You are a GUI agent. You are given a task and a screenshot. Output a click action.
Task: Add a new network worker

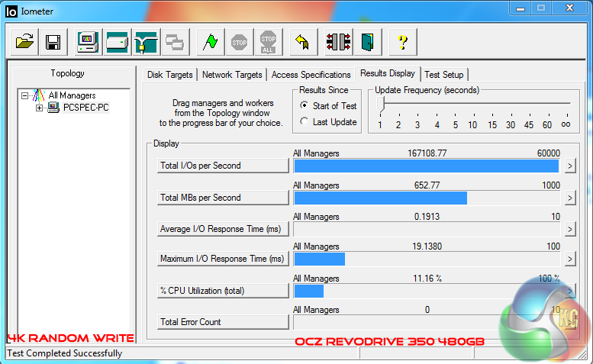coord(147,42)
